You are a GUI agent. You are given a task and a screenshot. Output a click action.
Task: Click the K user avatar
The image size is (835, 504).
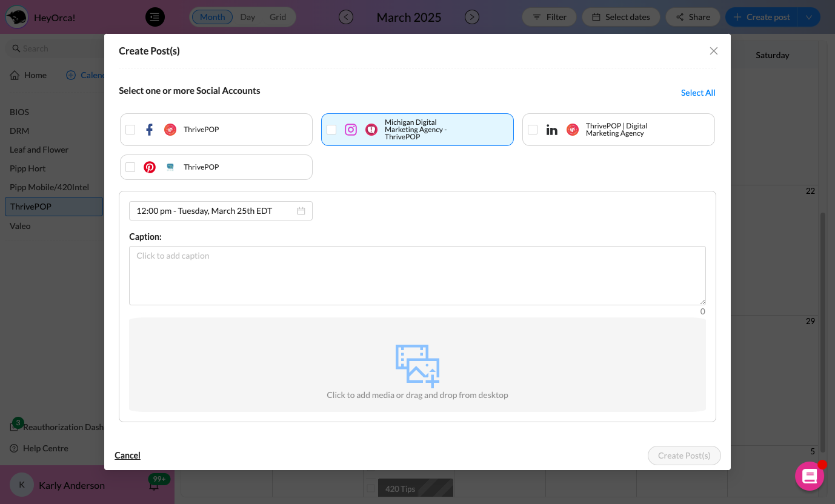(22, 485)
